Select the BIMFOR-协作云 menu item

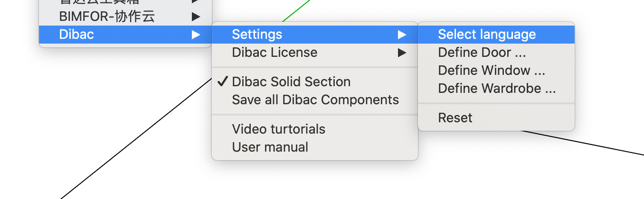pyautogui.click(x=107, y=17)
